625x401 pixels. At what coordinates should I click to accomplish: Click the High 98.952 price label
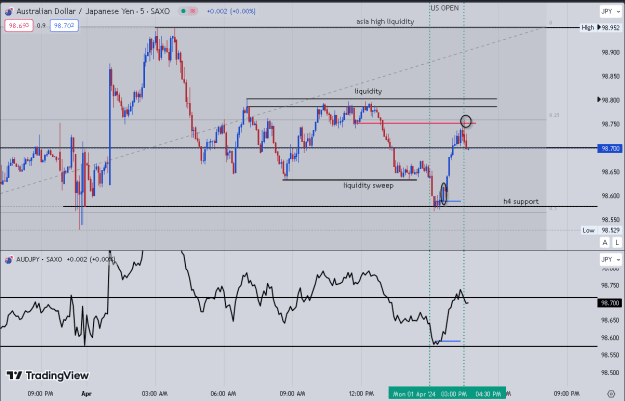tap(600, 28)
